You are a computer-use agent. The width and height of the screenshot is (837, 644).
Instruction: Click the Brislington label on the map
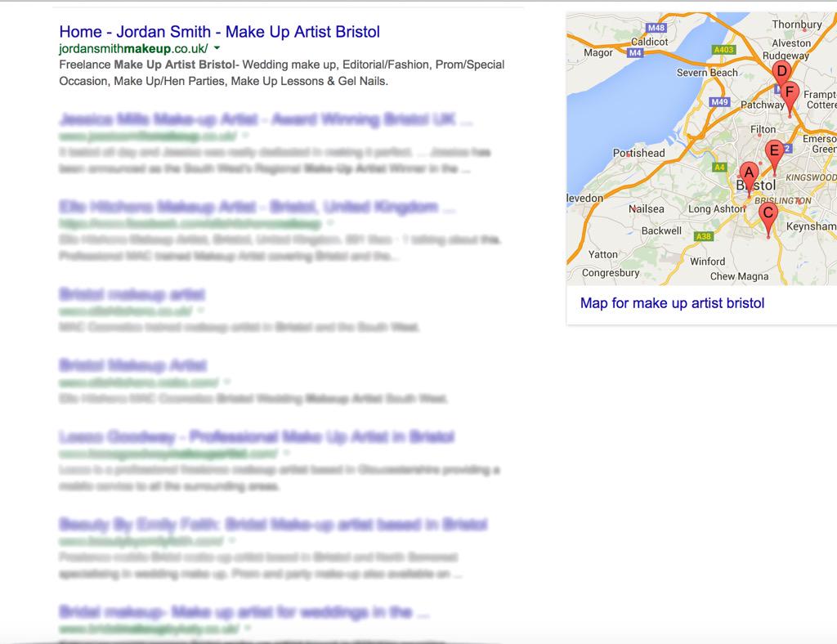pos(782,200)
